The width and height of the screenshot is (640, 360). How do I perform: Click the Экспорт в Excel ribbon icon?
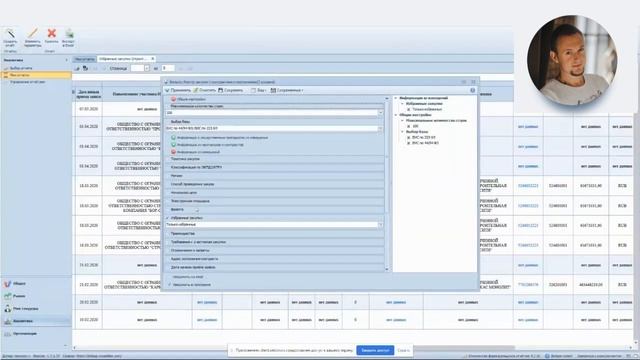coord(69,38)
